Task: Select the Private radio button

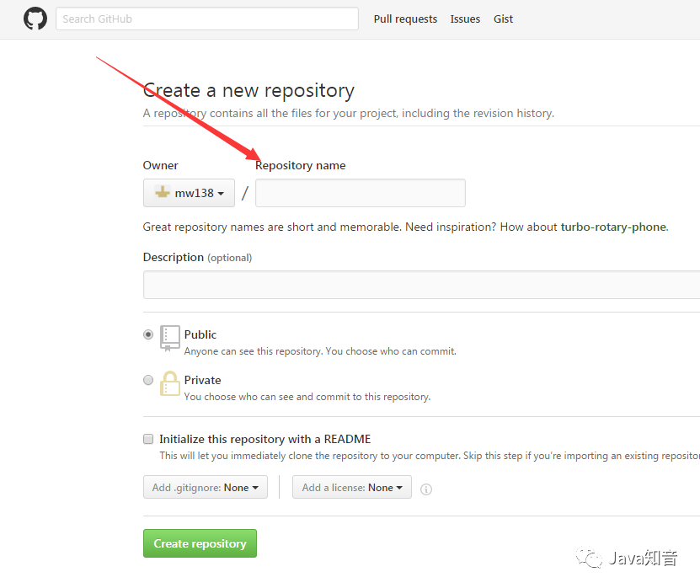Action: click(148, 380)
